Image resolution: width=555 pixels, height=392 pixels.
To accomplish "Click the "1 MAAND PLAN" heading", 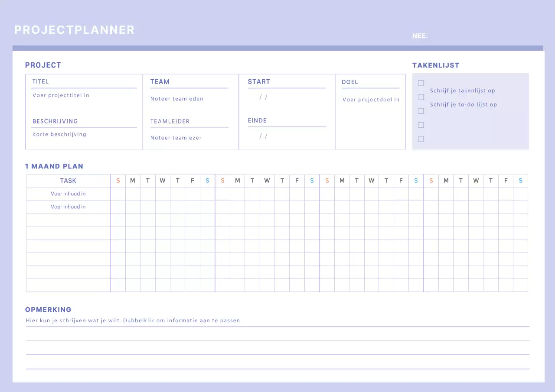I will click(x=54, y=166).
